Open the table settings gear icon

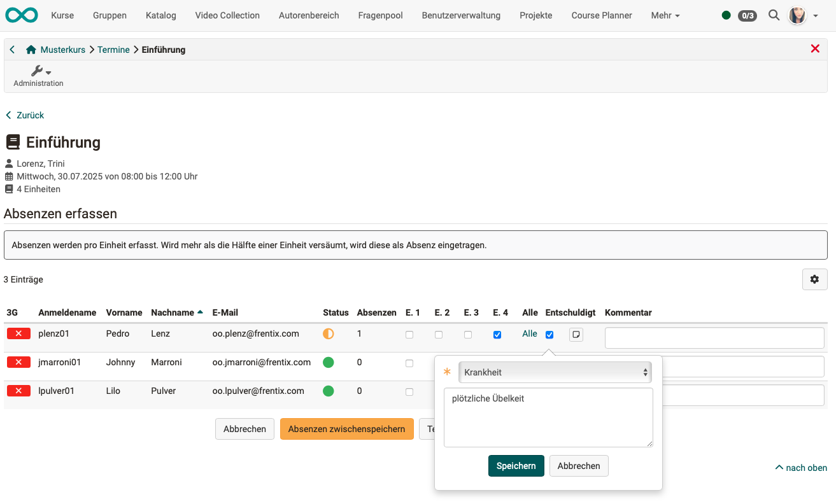(x=814, y=279)
